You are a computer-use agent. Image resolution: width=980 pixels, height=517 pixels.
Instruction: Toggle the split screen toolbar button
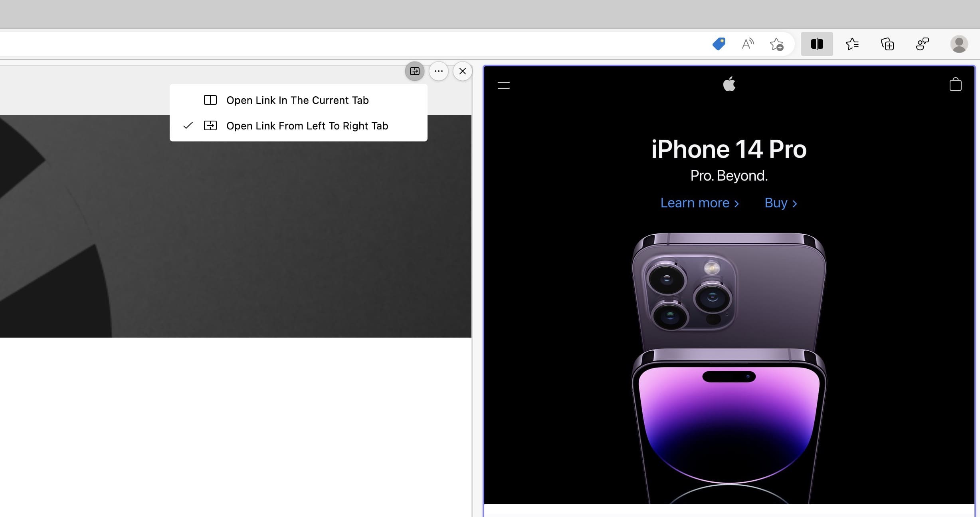point(817,44)
